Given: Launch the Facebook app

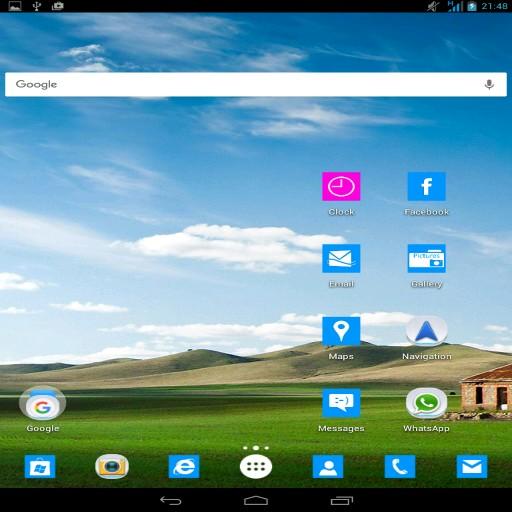Looking at the screenshot, I should click(426, 186).
